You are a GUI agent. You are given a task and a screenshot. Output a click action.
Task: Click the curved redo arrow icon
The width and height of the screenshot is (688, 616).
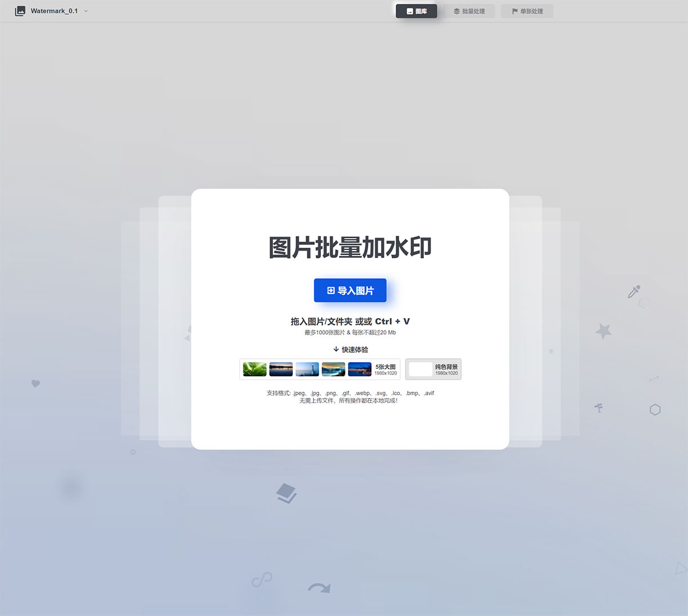[319, 588]
